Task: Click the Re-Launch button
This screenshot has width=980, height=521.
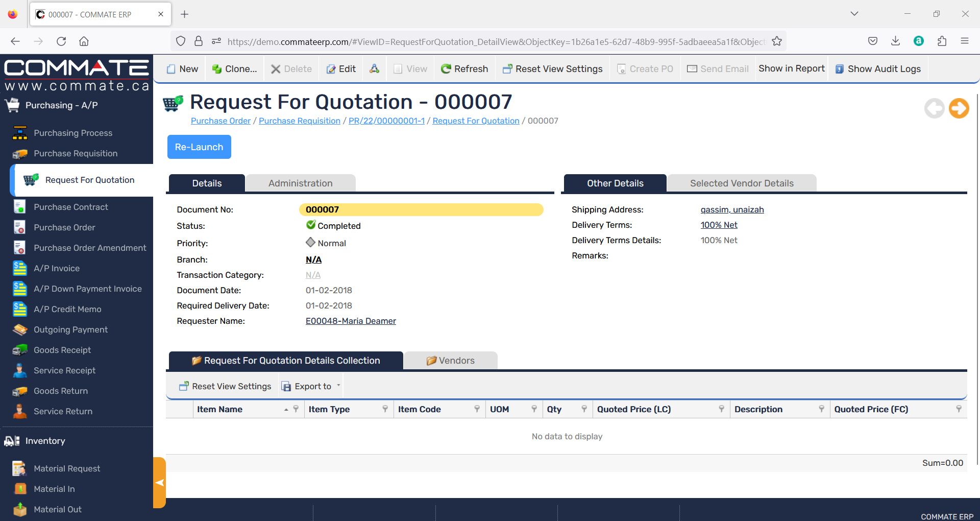Action: coord(199,147)
